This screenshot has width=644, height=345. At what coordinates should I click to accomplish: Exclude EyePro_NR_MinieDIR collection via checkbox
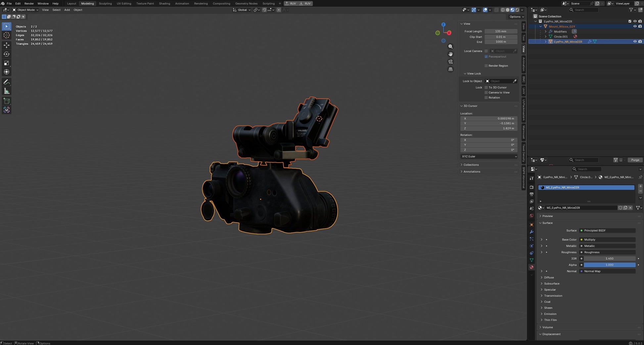tap(630, 21)
